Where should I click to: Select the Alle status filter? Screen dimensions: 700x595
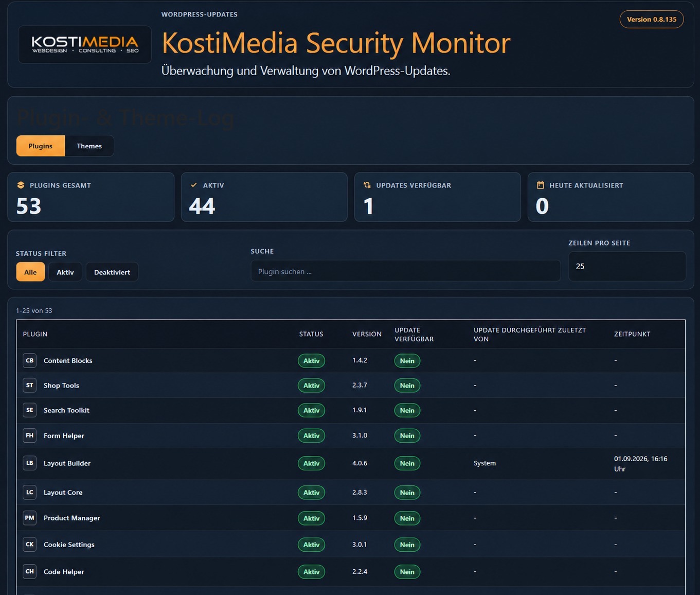click(x=30, y=272)
